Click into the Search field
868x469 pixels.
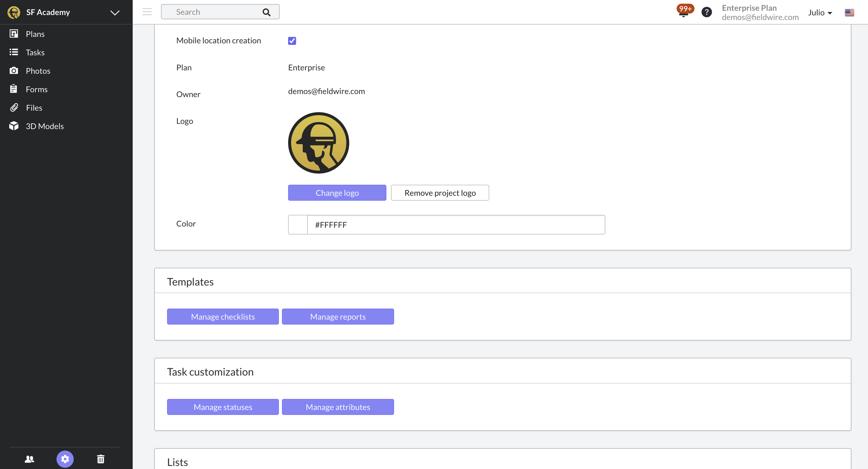(220, 12)
